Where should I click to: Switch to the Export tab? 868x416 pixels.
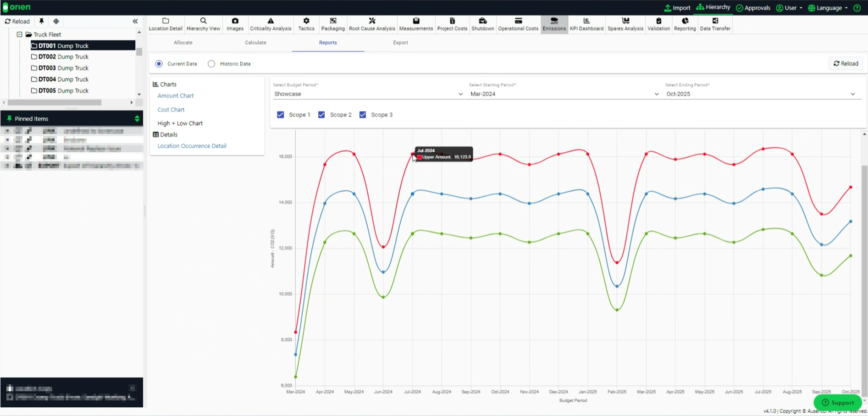coord(400,43)
